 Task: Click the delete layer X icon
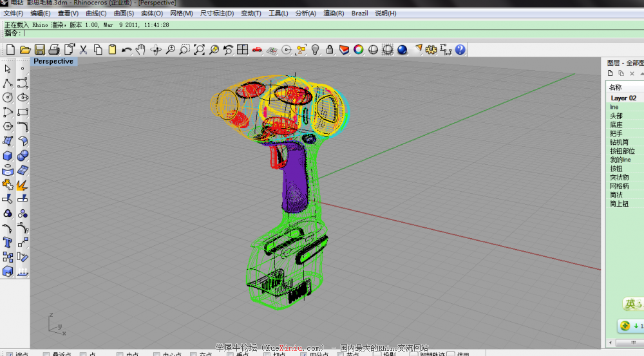pos(632,73)
